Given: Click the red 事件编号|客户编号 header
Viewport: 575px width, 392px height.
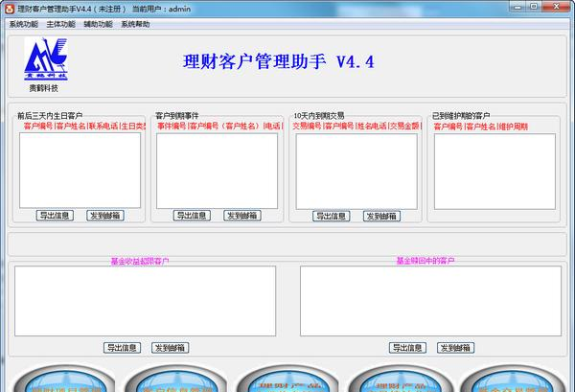Looking at the screenshot, I should (220, 127).
